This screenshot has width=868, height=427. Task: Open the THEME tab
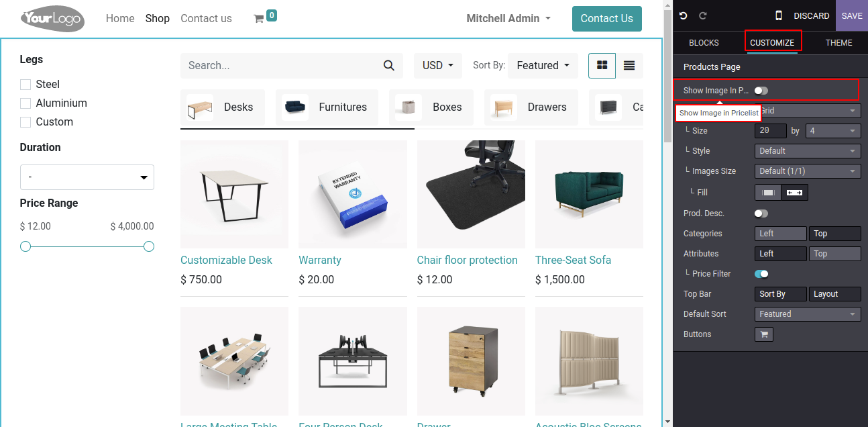[x=838, y=42]
